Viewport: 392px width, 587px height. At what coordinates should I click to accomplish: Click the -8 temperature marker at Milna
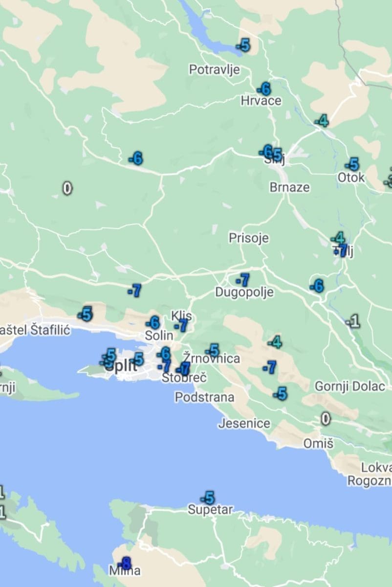click(x=126, y=563)
